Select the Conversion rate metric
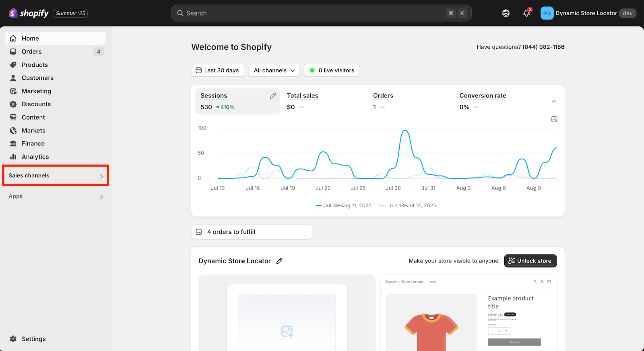This screenshot has height=351, width=644. (497, 101)
